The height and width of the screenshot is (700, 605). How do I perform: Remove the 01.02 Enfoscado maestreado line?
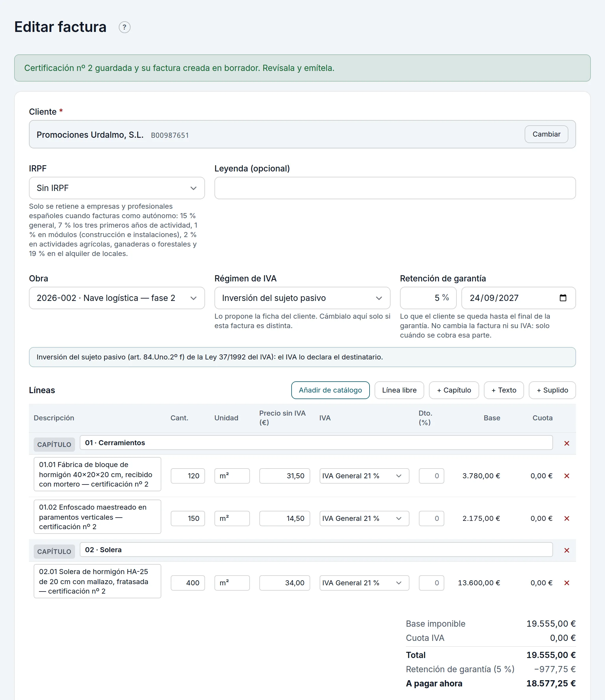coord(567,518)
